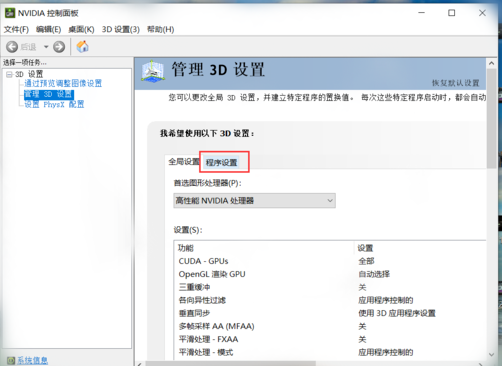Click the Forward arrow button
Image resolution: width=502 pixels, height=366 pixels.
tap(59, 47)
